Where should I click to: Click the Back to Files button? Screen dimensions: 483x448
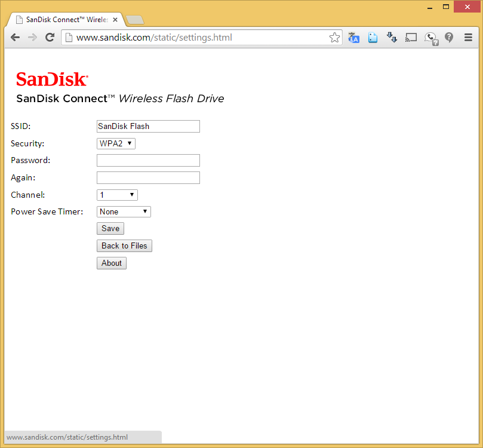coord(124,246)
